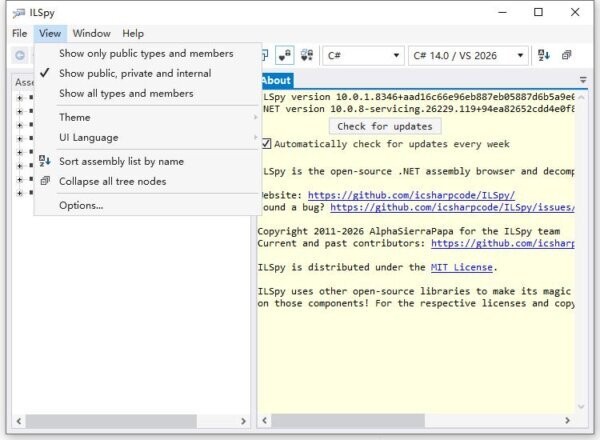Click the ILSpy version 10.0.1.8346 text line
Viewport: 600px width, 440px height.
tap(418, 97)
